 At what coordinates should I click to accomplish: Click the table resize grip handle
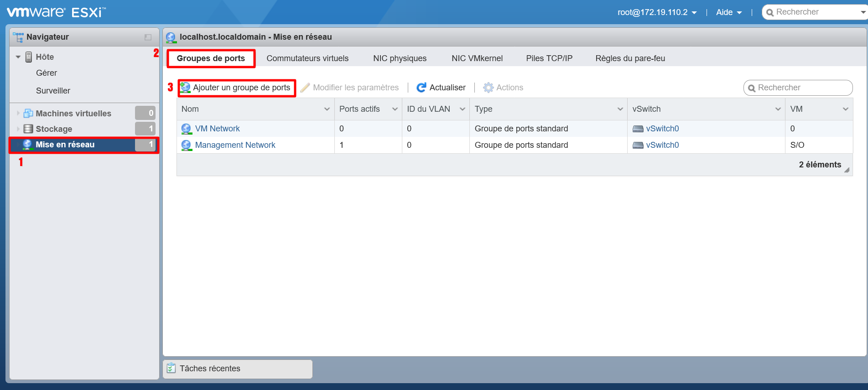pyautogui.click(x=847, y=170)
